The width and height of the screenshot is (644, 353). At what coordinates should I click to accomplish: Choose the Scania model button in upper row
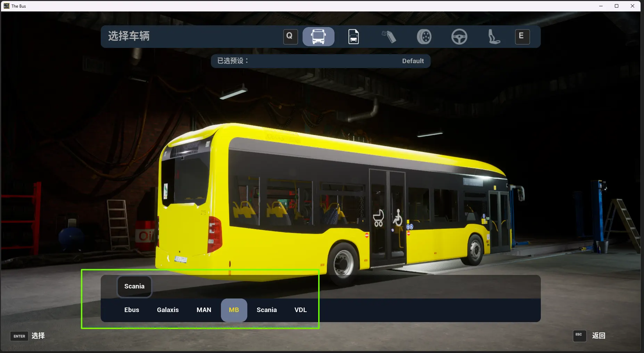134,286
